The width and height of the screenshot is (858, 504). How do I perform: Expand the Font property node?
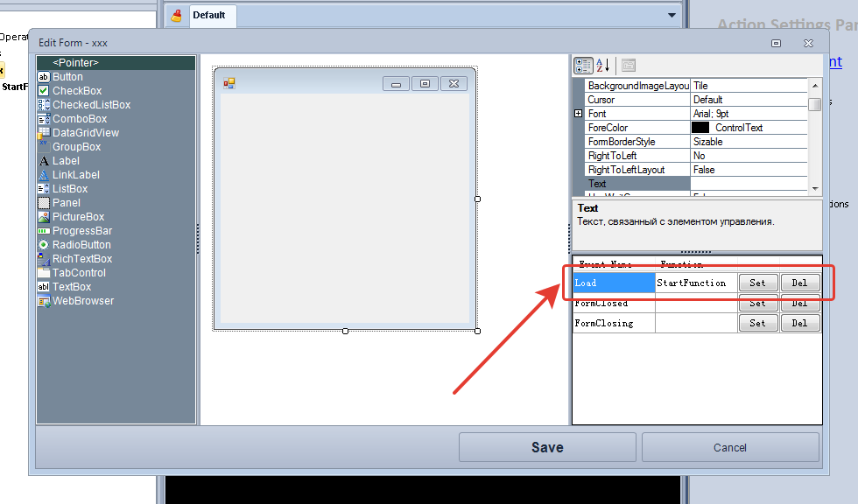tap(578, 114)
